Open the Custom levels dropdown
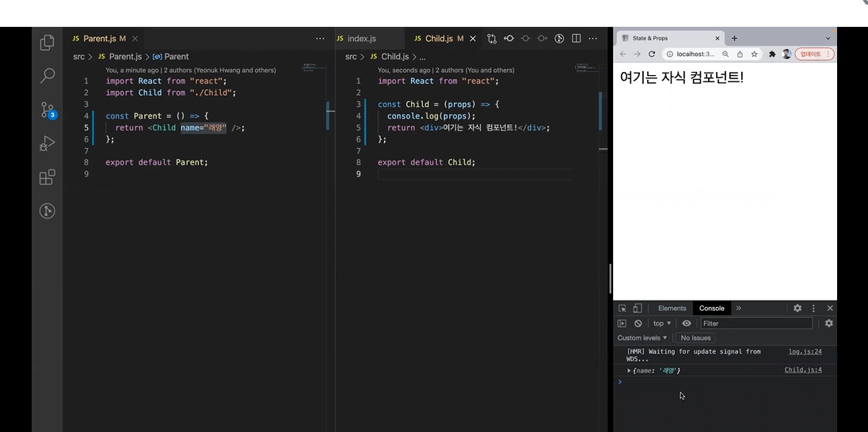Screen dimensions: 868x432 click(x=642, y=337)
